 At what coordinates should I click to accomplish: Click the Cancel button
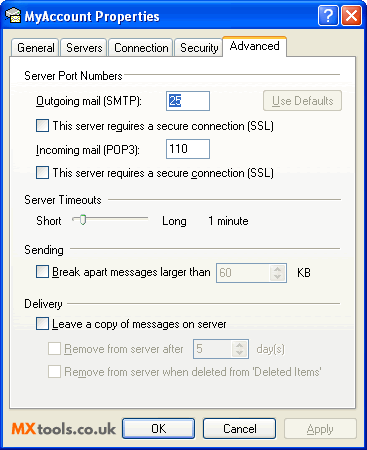pyautogui.click(x=240, y=429)
